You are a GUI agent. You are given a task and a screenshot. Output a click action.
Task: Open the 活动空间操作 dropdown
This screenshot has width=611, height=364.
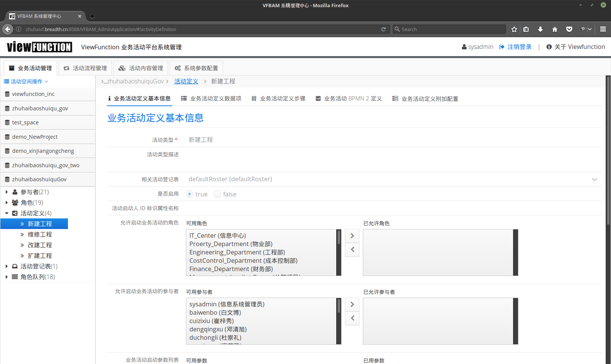coord(26,82)
